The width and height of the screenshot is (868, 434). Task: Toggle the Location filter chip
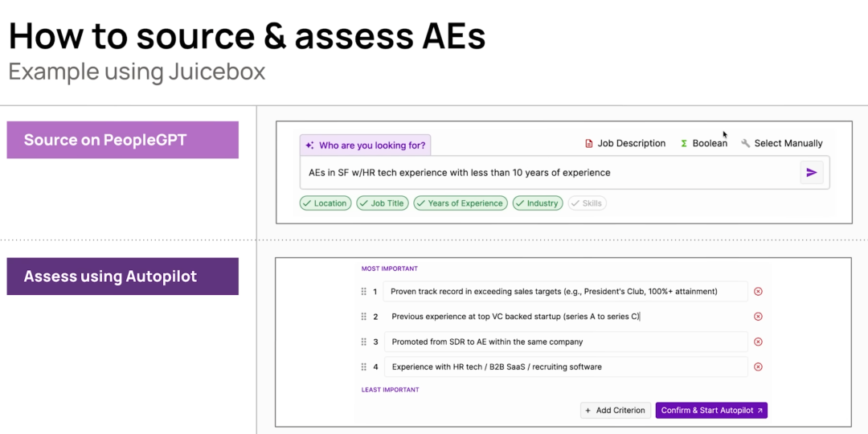point(325,203)
